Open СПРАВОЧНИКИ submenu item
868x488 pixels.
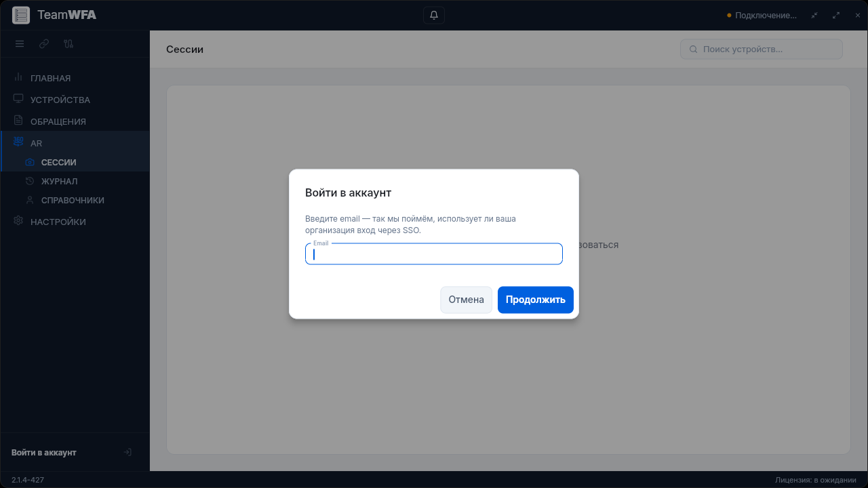tap(75, 201)
